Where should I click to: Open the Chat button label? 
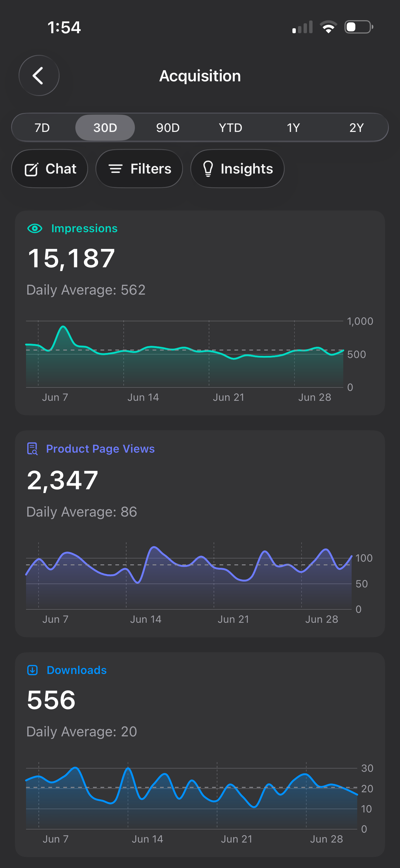(61, 169)
